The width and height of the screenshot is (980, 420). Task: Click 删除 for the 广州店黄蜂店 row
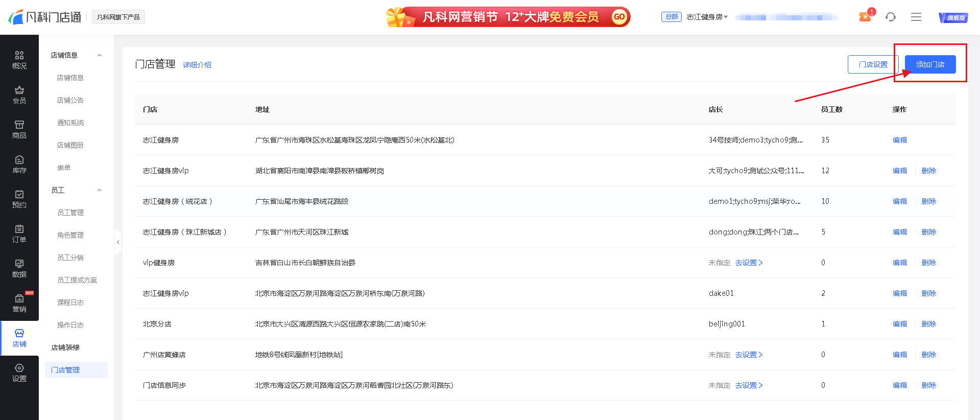pos(929,355)
